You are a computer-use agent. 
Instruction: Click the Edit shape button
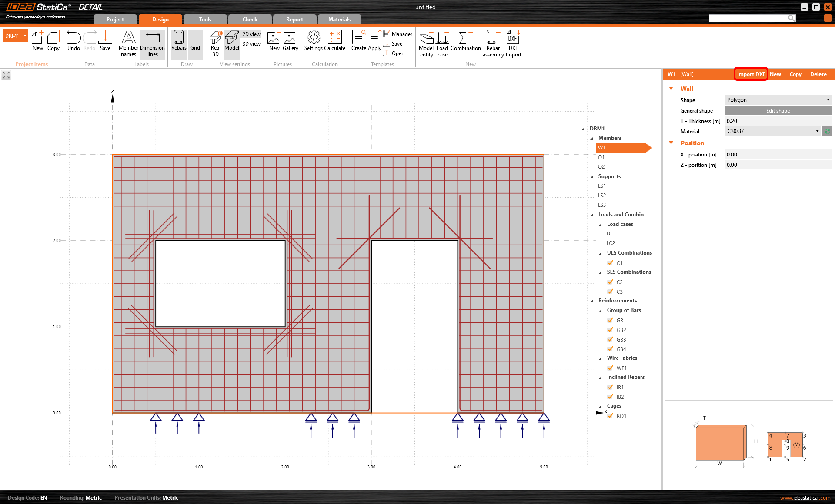pos(778,111)
